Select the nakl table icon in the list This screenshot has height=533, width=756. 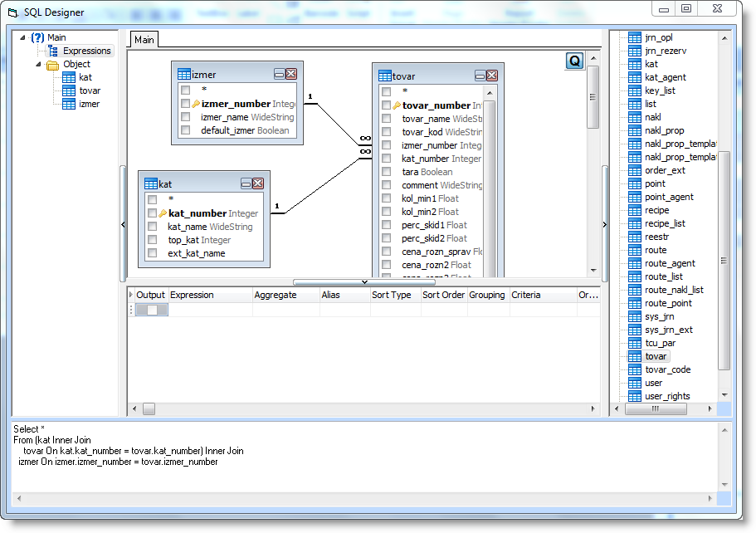[635, 117]
